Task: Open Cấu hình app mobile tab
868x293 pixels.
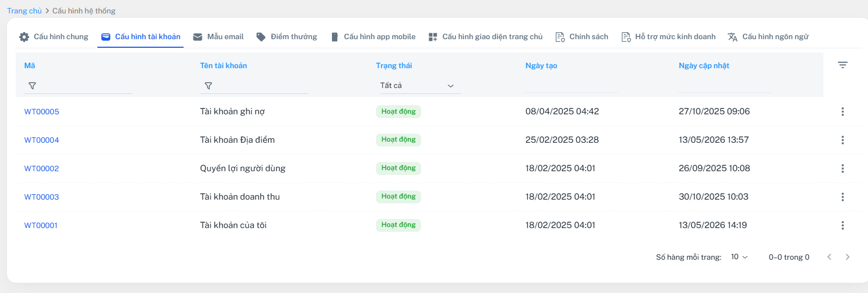Action: pos(373,36)
